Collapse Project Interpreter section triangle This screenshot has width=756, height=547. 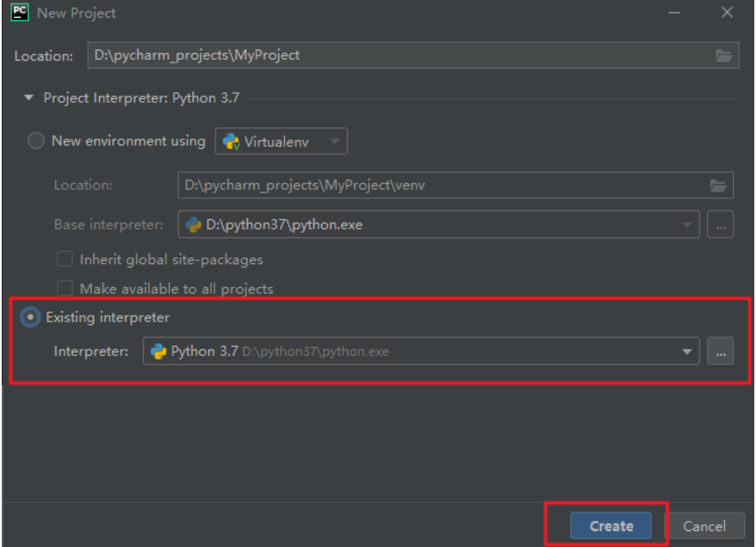pos(29,98)
